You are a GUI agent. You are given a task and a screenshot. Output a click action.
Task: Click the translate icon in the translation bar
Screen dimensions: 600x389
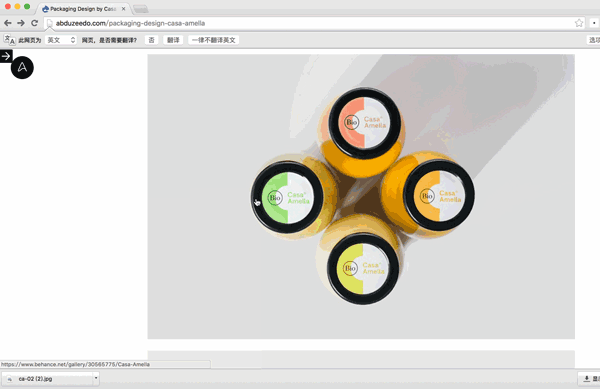tap(10, 40)
